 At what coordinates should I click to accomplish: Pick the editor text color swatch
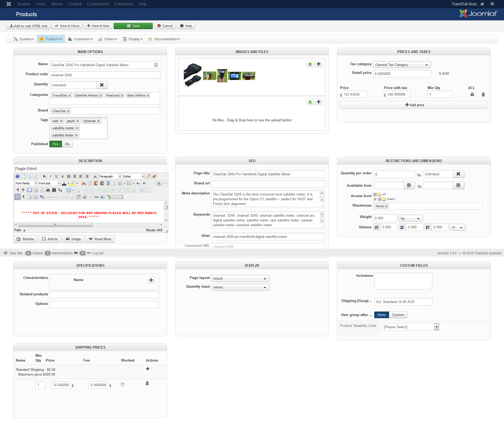64,183
